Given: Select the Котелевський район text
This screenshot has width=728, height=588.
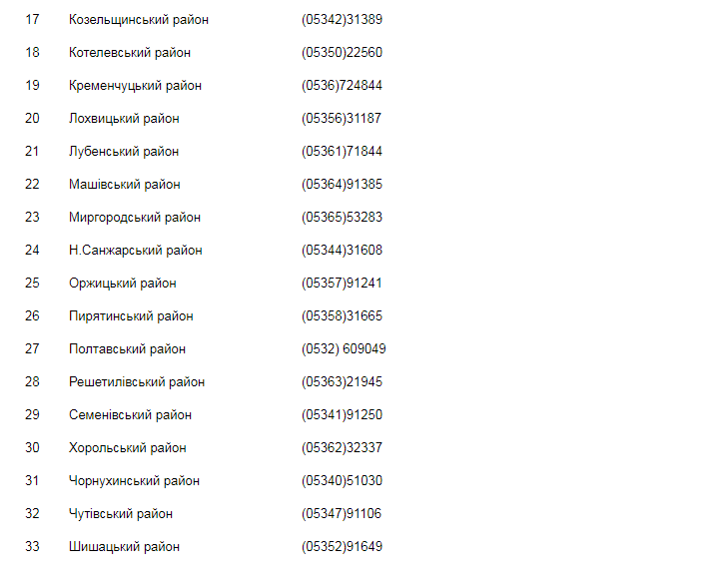Looking at the screenshot, I should pyautogui.click(x=130, y=53).
